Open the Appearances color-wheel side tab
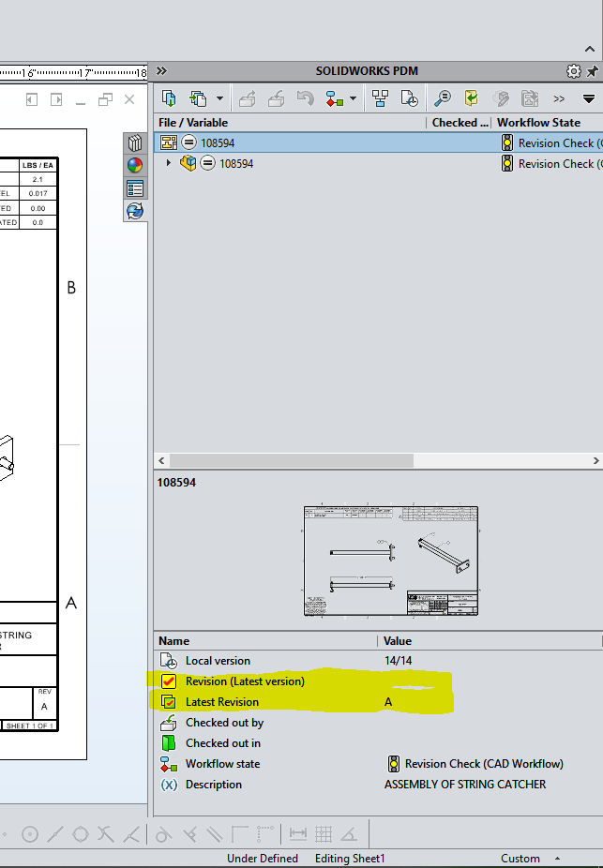Viewport: 603px width, 868px height. pos(135,165)
